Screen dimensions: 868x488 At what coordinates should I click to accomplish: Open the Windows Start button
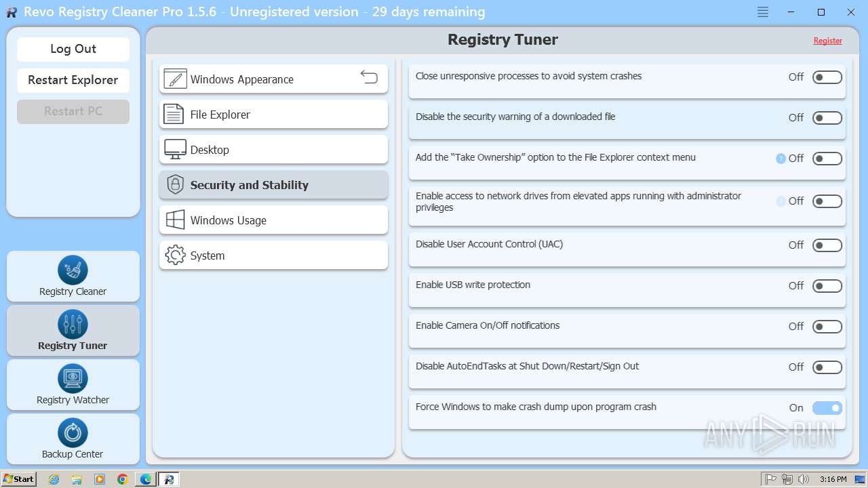18,479
